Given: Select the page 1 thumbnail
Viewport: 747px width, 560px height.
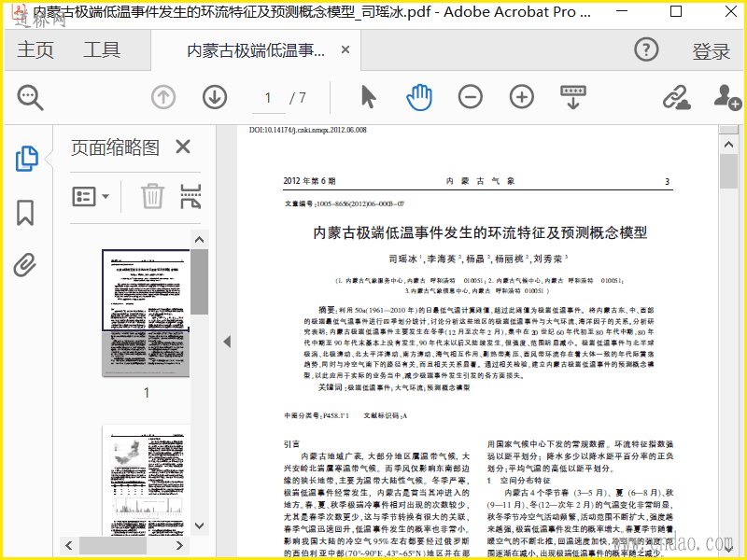Looking at the screenshot, I should (146, 313).
